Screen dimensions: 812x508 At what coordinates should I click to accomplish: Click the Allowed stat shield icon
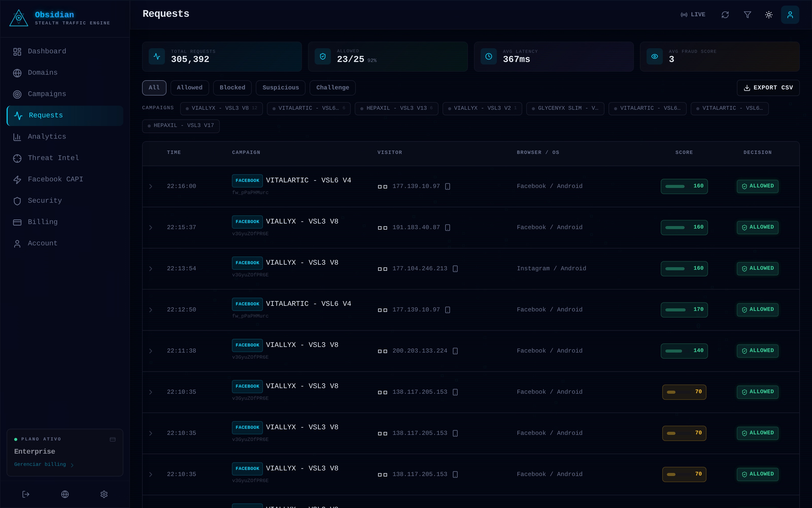[x=323, y=56]
